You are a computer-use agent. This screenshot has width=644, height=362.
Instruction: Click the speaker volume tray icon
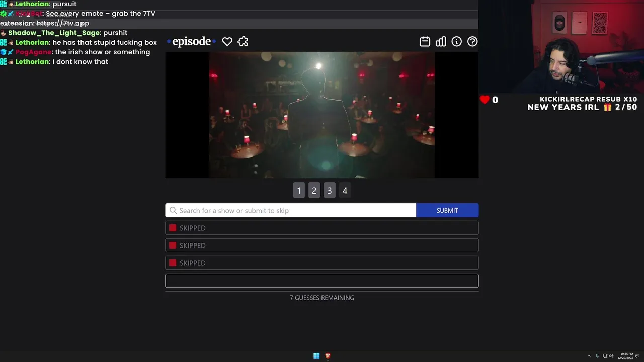click(612, 356)
